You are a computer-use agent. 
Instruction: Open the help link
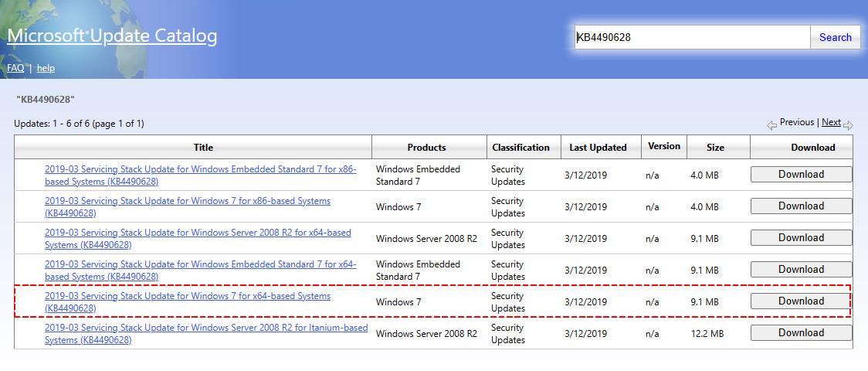tap(46, 68)
